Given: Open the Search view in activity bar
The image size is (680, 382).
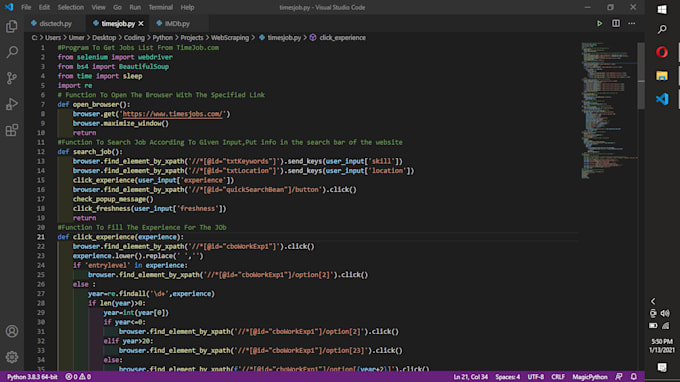Looking at the screenshot, I should coord(12,52).
